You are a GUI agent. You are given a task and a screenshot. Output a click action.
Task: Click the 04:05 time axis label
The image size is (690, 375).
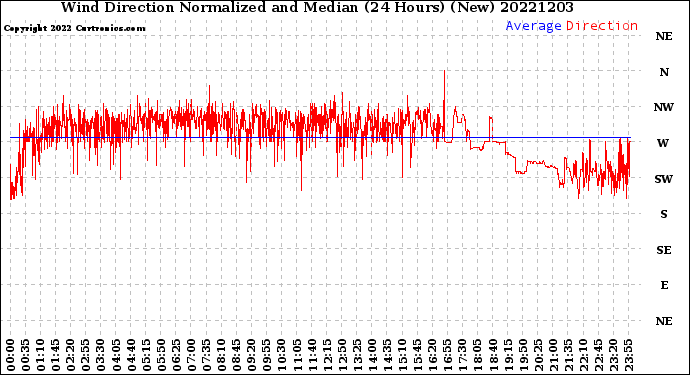click(x=116, y=355)
